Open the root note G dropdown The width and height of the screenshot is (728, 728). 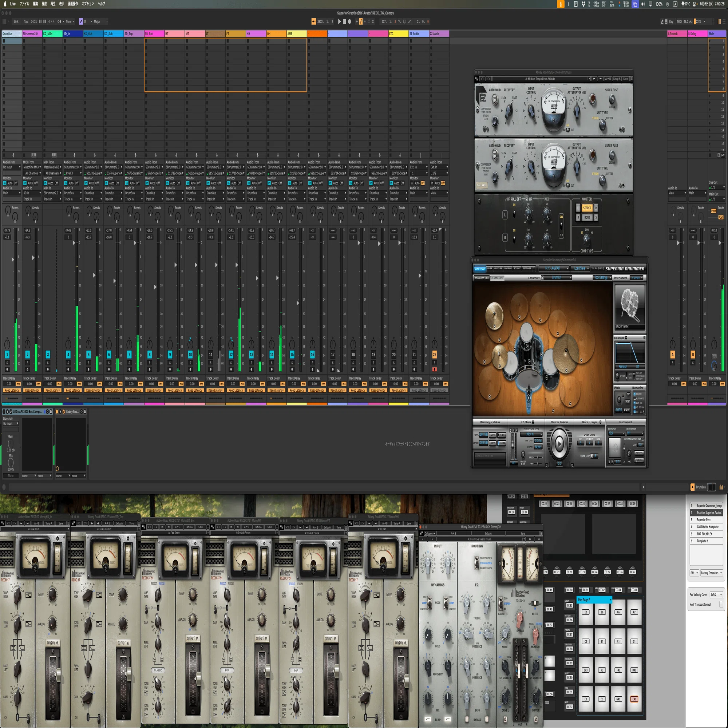(x=88, y=21)
